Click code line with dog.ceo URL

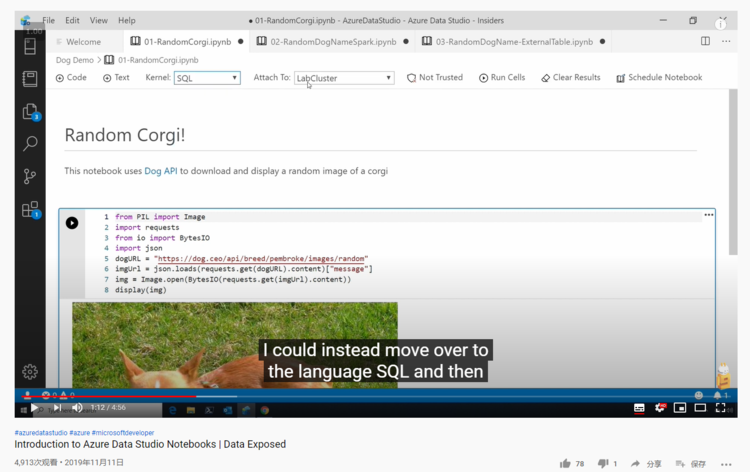242,258
